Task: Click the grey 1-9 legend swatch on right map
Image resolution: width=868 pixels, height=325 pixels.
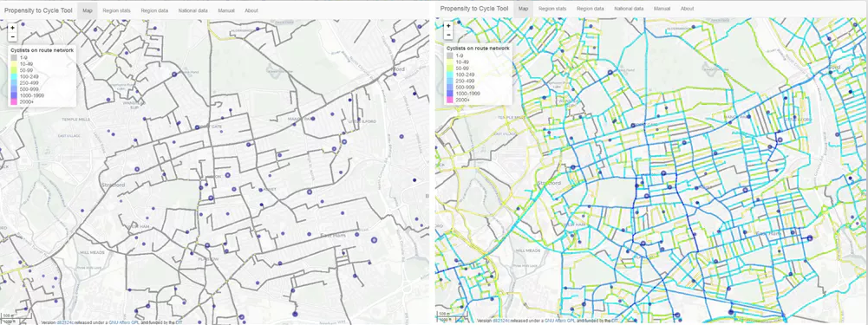Action: coord(449,56)
